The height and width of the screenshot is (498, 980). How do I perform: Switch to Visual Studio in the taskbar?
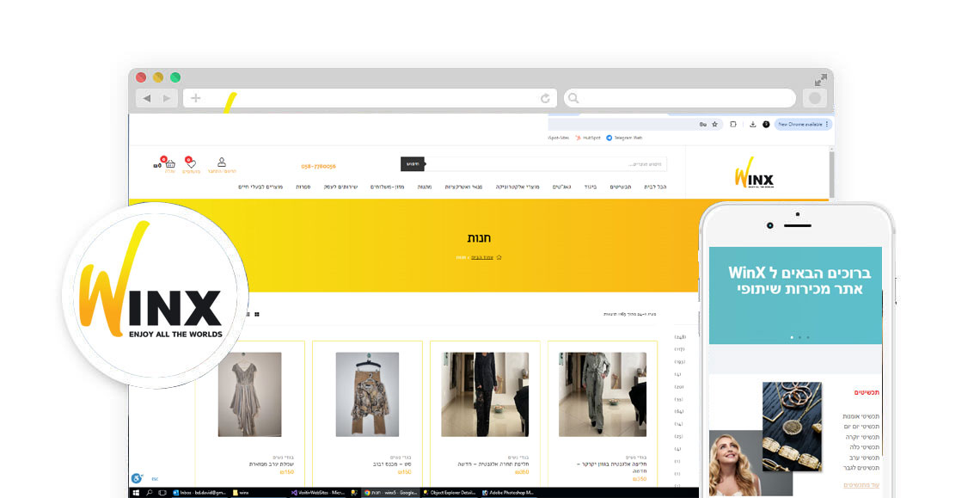tap(318, 493)
